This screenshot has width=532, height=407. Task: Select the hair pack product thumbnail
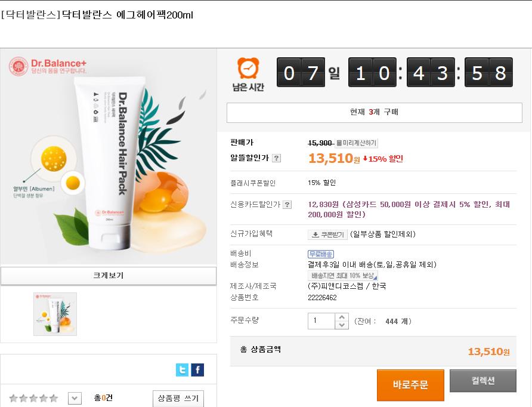coord(55,314)
